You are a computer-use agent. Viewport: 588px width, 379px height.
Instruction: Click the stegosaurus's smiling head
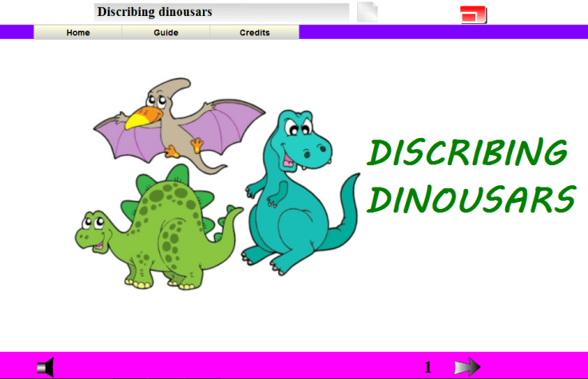(x=94, y=231)
